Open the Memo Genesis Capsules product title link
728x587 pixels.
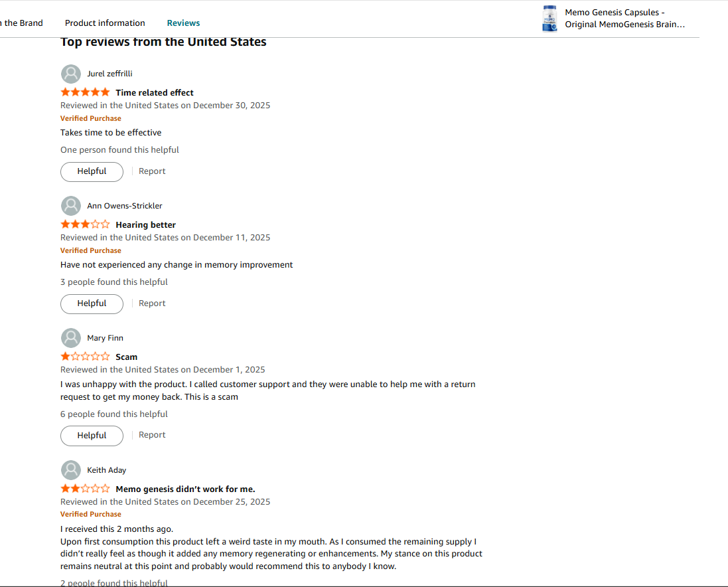pyautogui.click(x=624, y=19)
